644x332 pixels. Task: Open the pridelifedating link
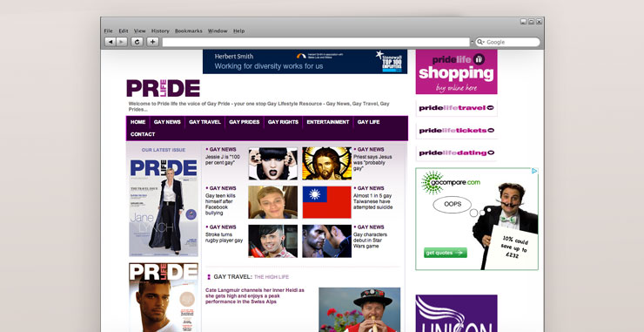tap(456, 153)
